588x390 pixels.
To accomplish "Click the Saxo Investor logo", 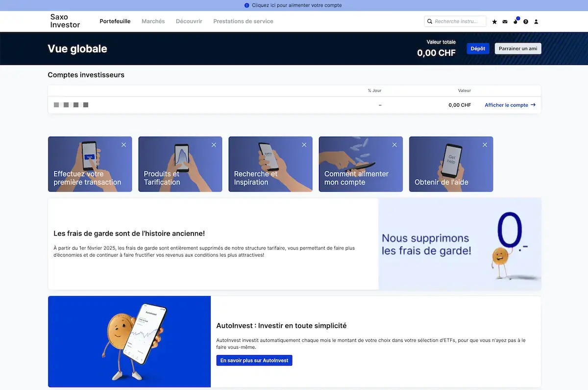I will coord(65,21).
